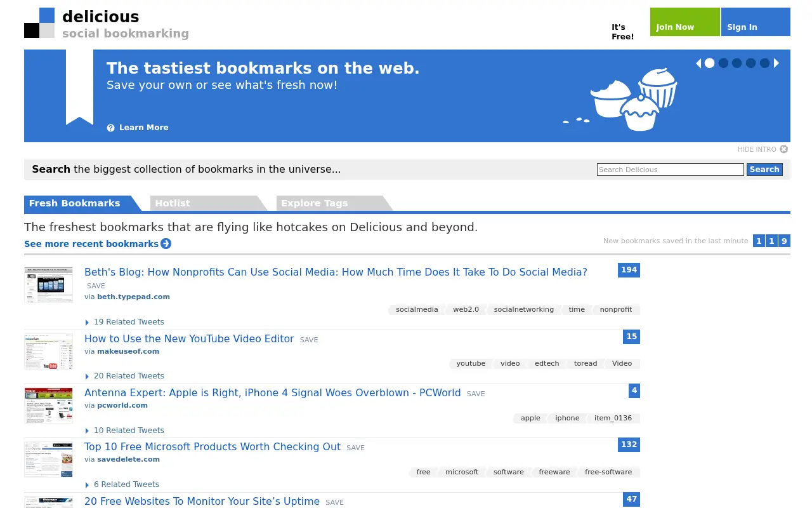Click the nonprofit tag
Image resolution: width=812 pixels, height=508 pixels.
coord(616,310)
